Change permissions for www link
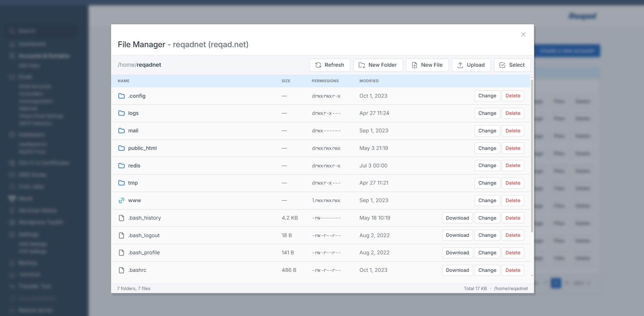Viewport: 644px width, 316px height. [x=487, y=200]
